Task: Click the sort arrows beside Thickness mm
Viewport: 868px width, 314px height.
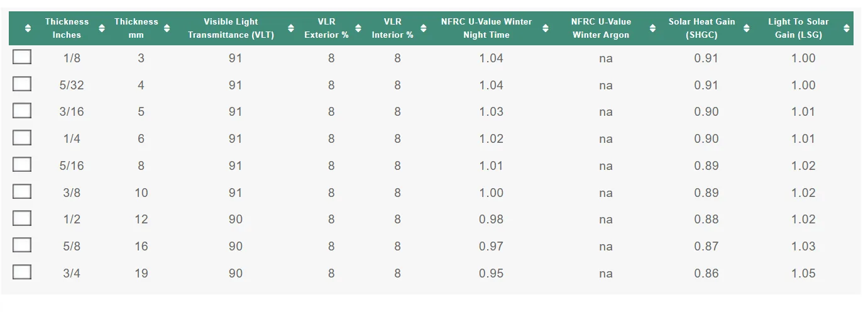Action: (x=167, y=28)
